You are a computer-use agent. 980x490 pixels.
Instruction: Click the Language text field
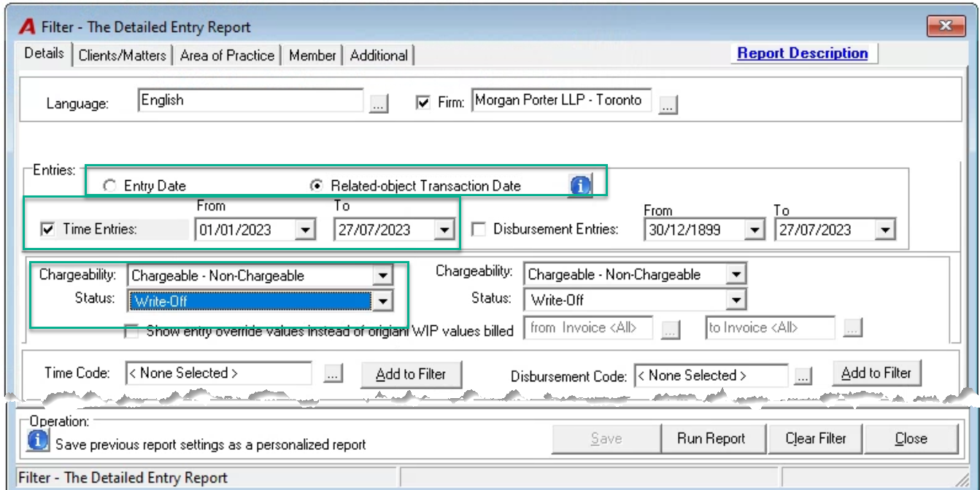click(x=250, y=101)
